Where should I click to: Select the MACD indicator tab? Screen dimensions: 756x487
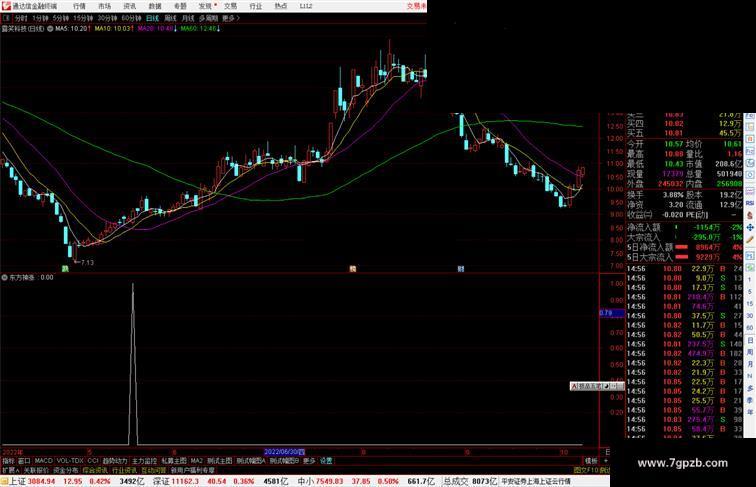coord(43,461)
